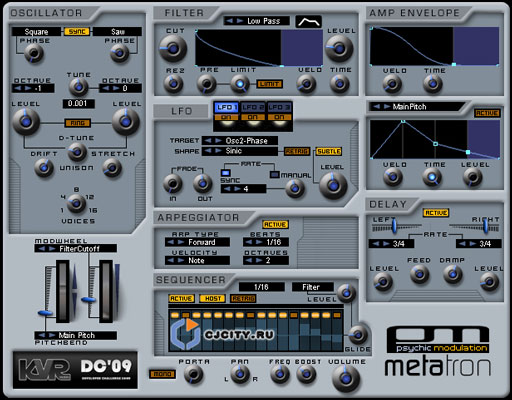The width and height of the screenshot is (512, 400).
Task: Toggle the RING modulation button
Action: pyautogui.click(x=77, y=123)
